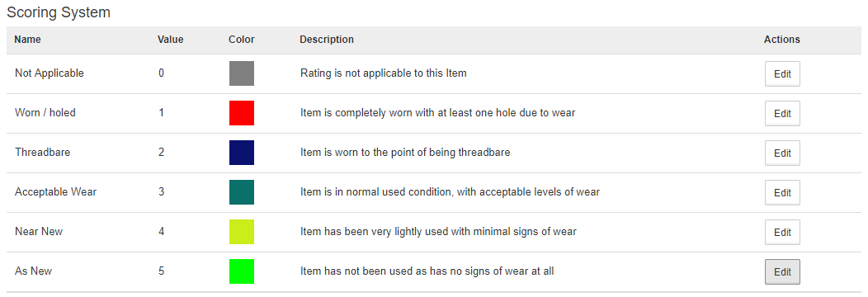
Task: Edit the Worn / holed score
Action: pos(782,113)
